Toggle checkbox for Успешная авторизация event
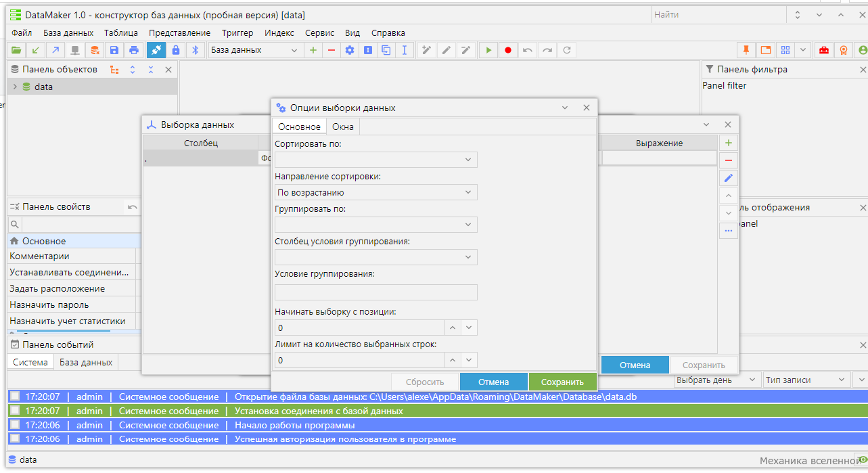 tap(15, 438)
